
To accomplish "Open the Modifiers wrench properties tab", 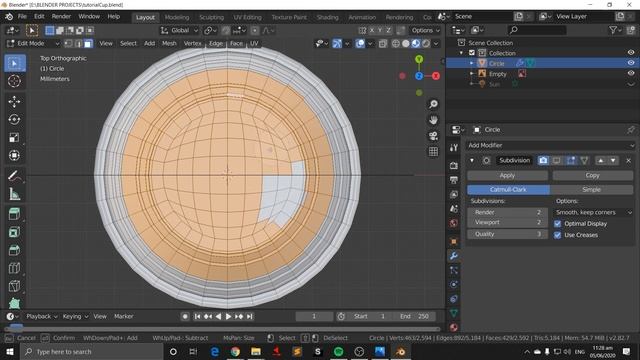I will (x=453, y=256).
